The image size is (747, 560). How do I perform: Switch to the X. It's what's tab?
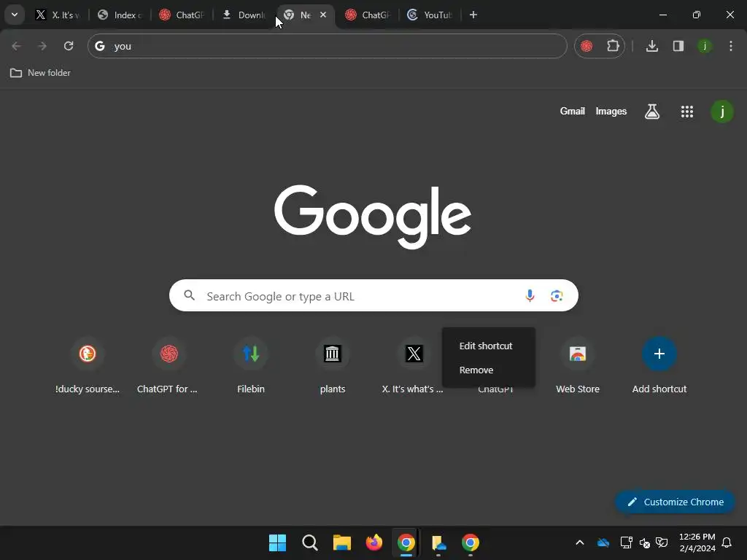point(58,15)
